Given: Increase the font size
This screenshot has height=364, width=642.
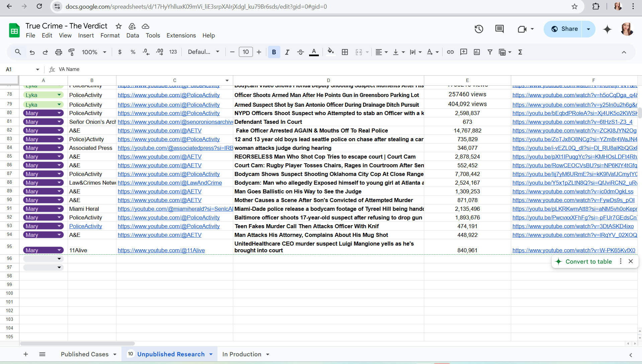Looking at the screenshot, I should pyautogui.click(x=259, y=52).
